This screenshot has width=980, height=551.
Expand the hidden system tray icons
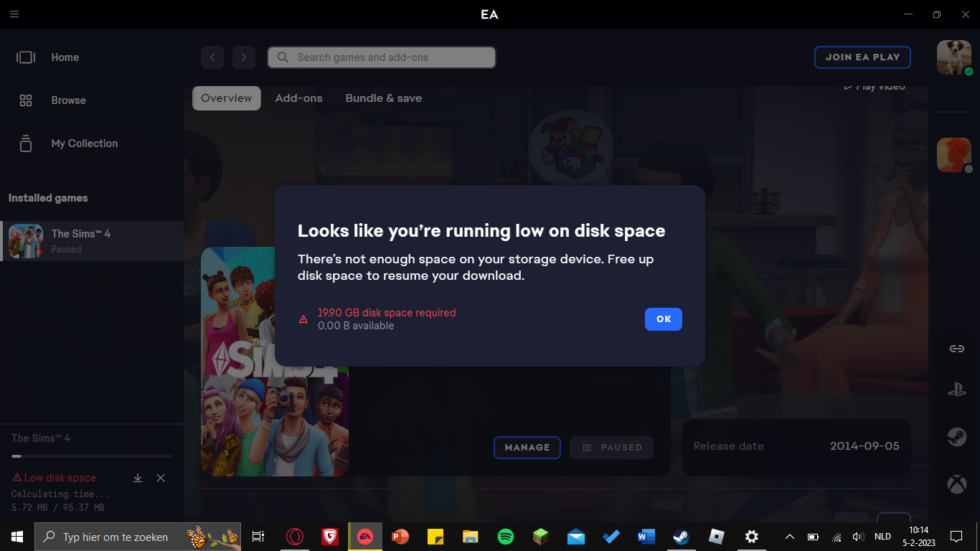click(790, 537)
